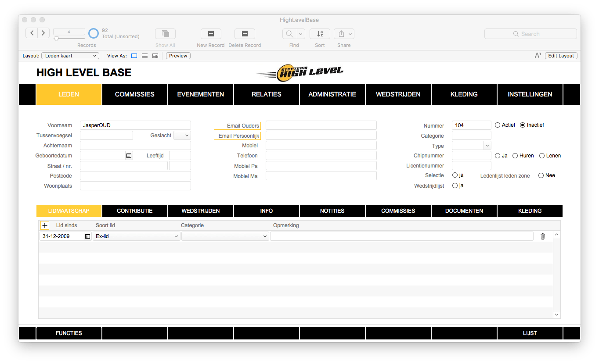The image size is (599, 364).
Task: Click the found set pie circle icon
Action: coord(94,33)
